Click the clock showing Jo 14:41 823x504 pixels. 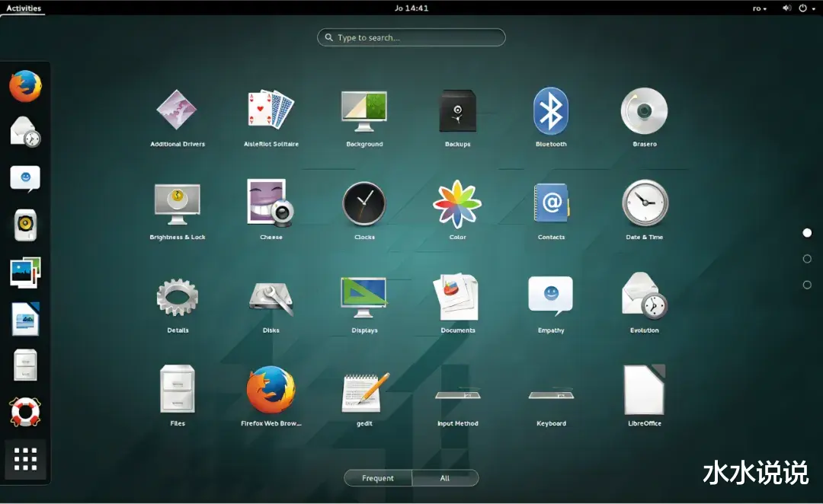coord(411,8)
